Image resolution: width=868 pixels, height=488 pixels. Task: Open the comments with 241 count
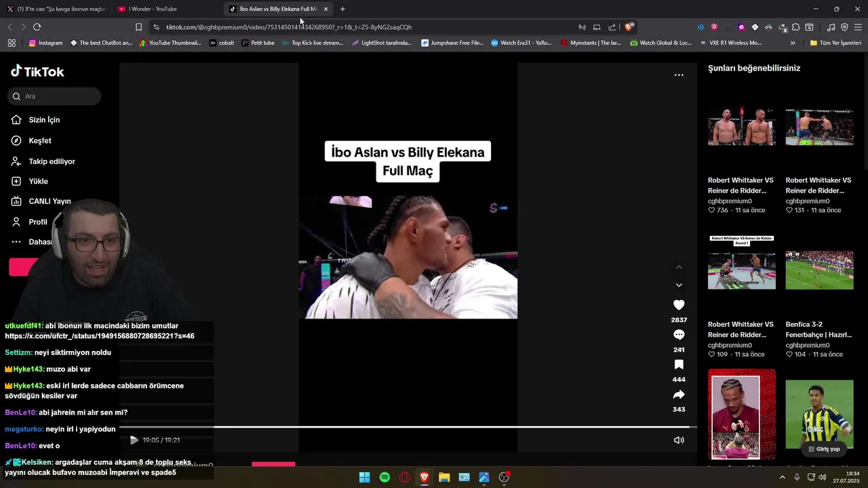click(x=679, y=335)
